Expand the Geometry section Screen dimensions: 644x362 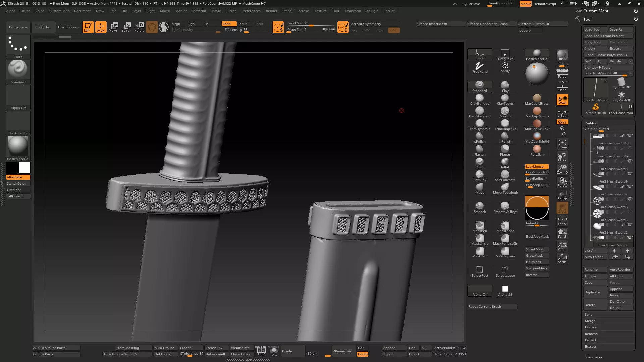tap(594, 357)
